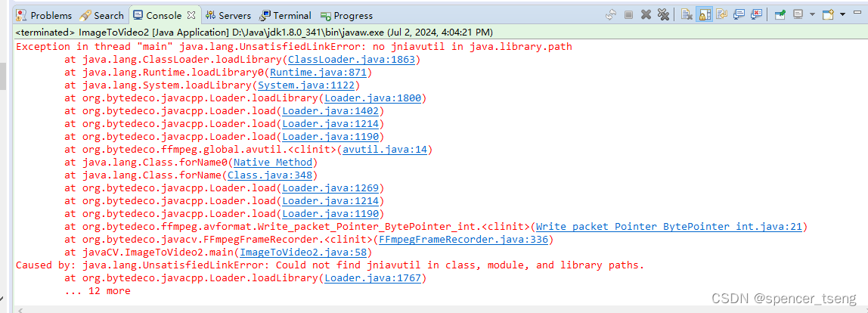Image resolution: width=868 pixels, height=313 pixels.
Task: Click "at java.lang.Class.forName0" text
Action: 147,163
